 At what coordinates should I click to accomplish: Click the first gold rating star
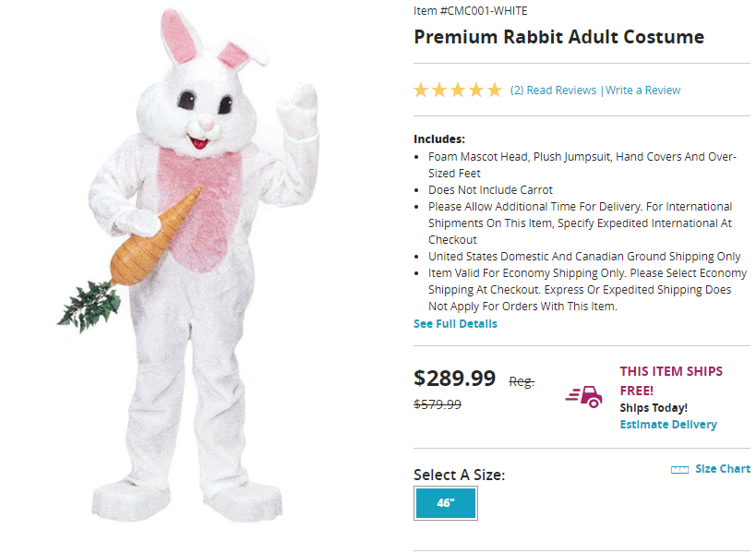[421, 90]
